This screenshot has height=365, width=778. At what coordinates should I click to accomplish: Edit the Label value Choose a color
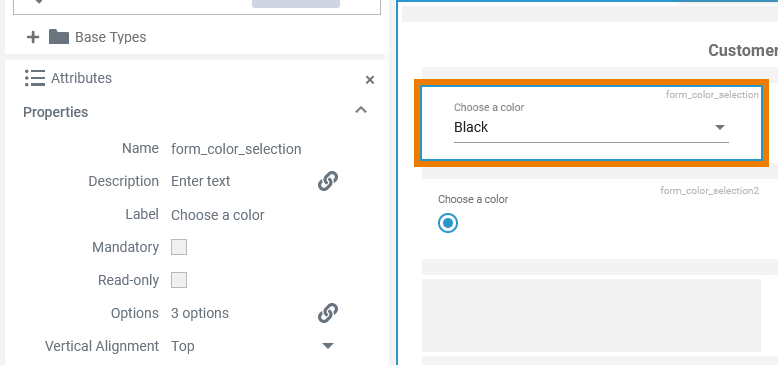tap(218, 215)
